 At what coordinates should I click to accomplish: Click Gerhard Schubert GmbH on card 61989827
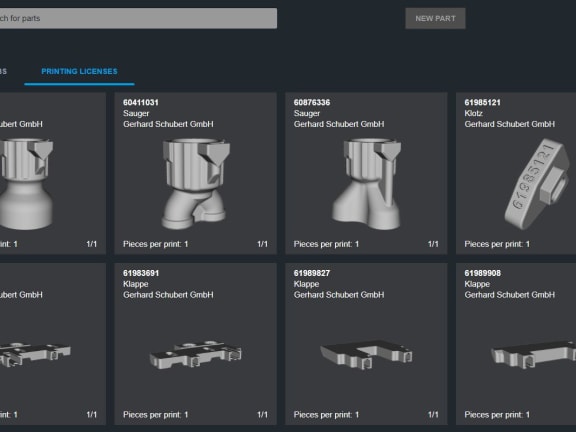pyautogui.click(x=339, y=295)
